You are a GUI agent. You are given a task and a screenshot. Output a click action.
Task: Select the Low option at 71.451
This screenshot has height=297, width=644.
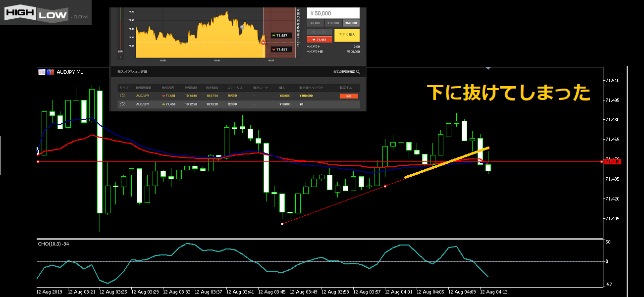point(320,39)
